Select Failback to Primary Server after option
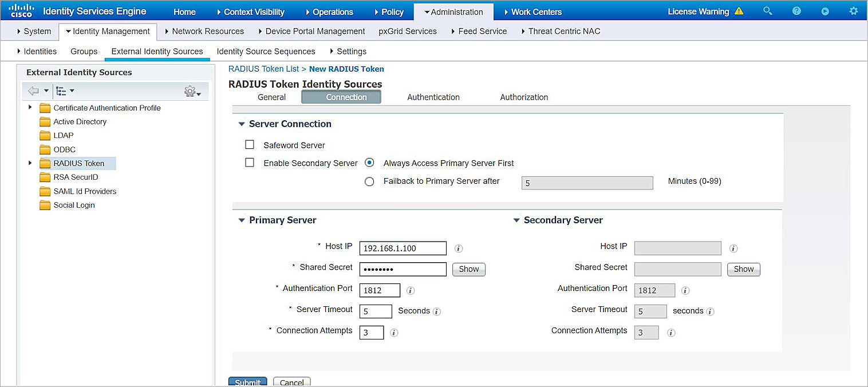Image resolution: width=868 pixels, height=387 pixels. pos(369,181)
